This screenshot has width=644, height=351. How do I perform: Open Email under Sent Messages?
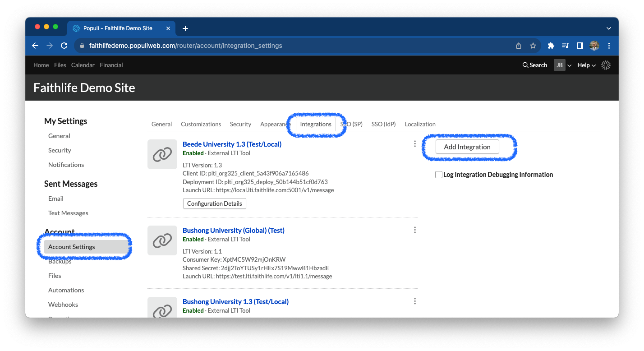[x=55, y=199]
